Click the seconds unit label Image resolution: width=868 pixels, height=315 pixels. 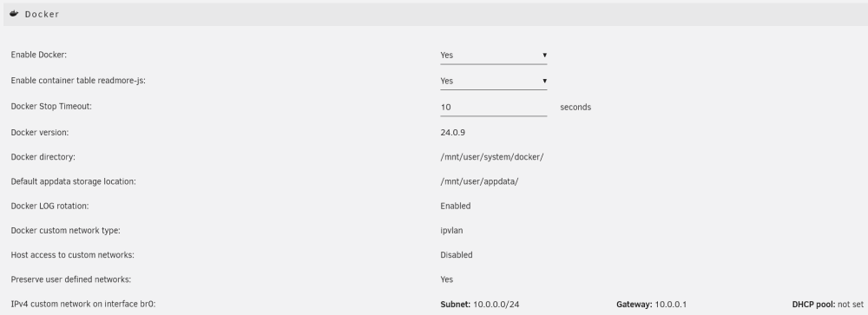point(575,107)
